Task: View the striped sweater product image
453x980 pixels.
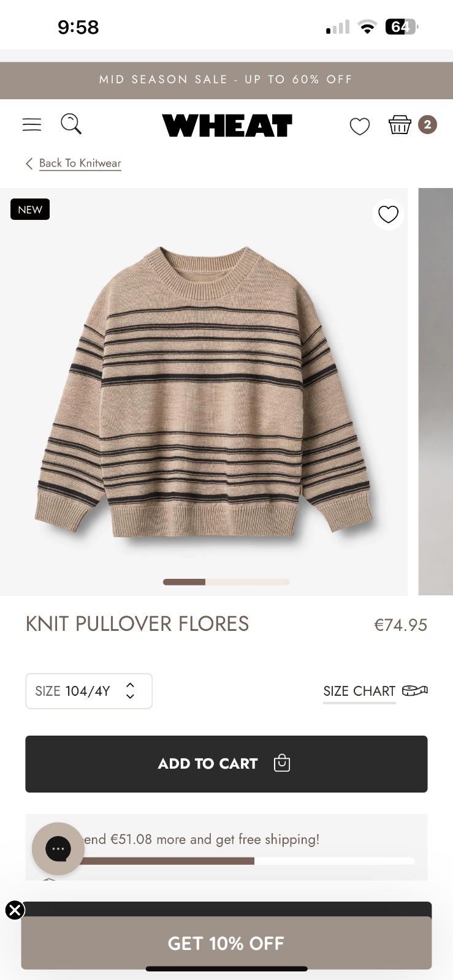Action: [204, 392]
